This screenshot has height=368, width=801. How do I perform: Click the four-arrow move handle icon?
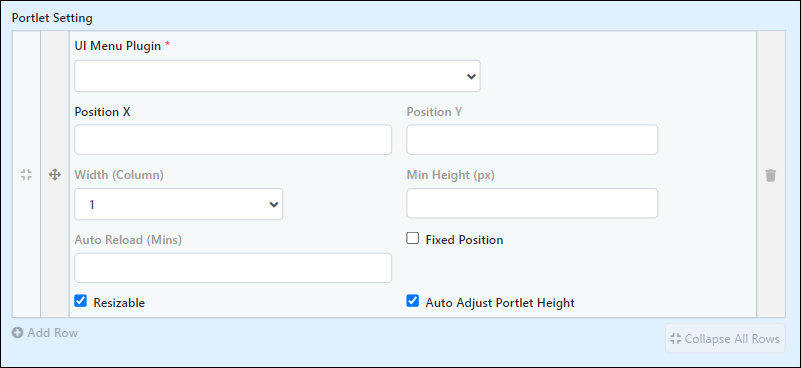coord(55,175)
